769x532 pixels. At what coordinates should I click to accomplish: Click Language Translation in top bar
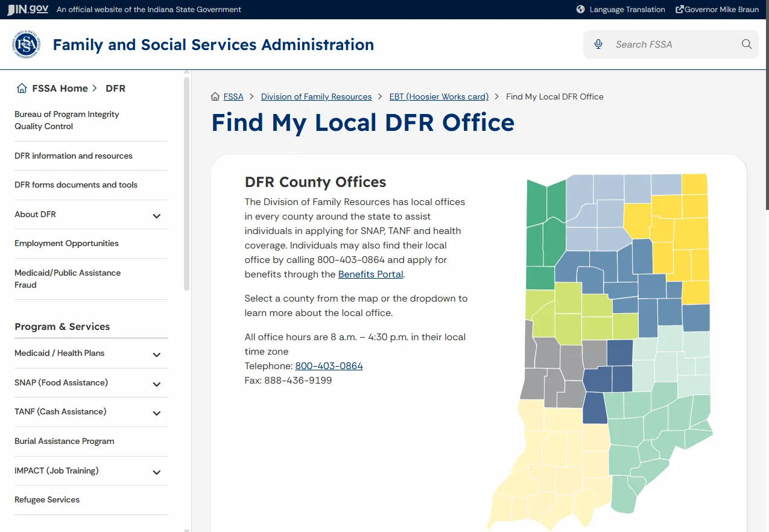coord(627,10)
